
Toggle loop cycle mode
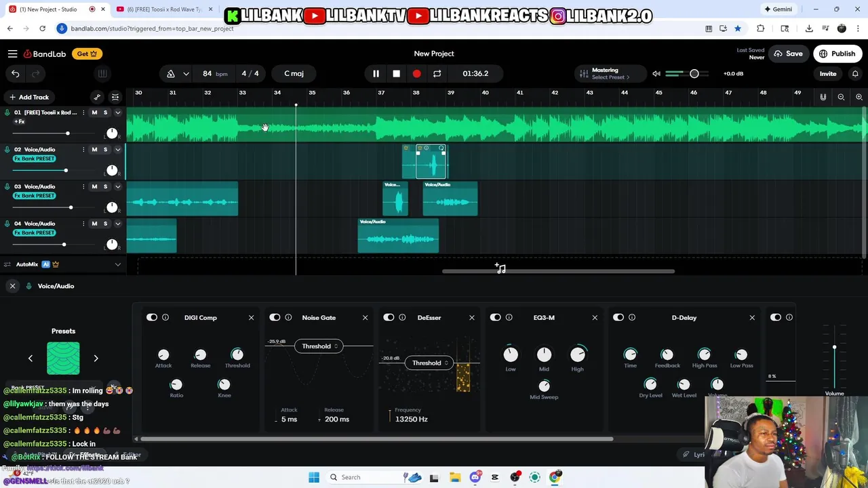click(437, 73)
